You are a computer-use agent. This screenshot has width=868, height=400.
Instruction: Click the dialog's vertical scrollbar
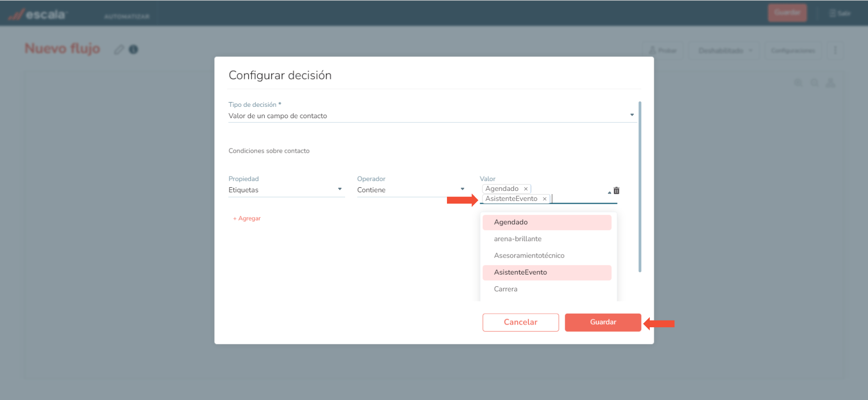coord(640,187)
